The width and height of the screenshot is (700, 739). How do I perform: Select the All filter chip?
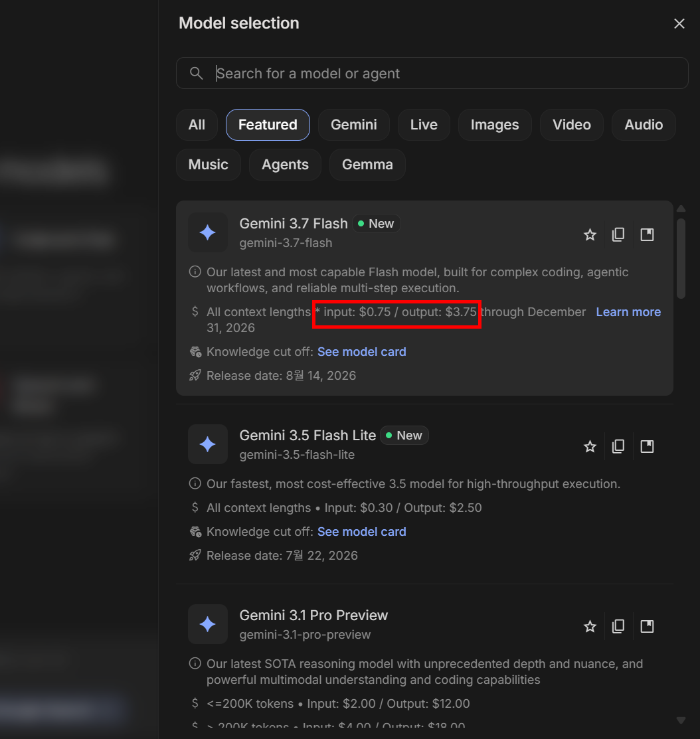[197, 125]
